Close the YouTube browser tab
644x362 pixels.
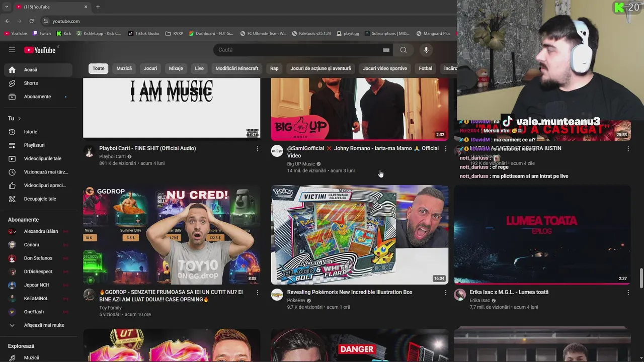pyautogui.click(x=86, y=7)
